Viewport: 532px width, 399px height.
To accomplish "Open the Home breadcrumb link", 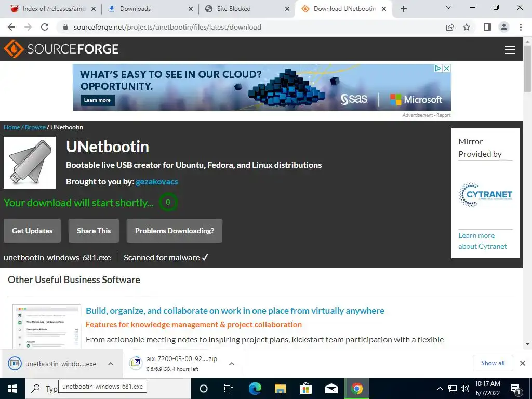I will (12, 127).
